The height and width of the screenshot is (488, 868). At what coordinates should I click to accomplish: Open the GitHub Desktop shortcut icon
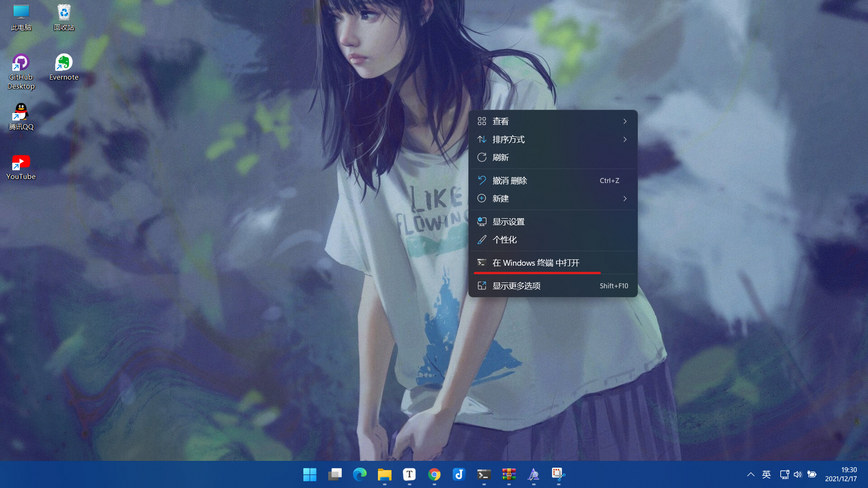coord(21,63)
